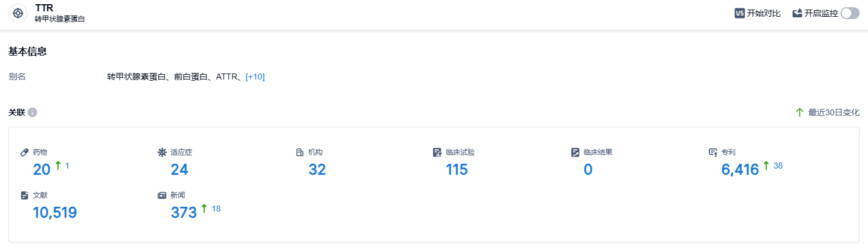Click the building icon for 机构
The image size is (868, 245).
click(x=300, y=152)
